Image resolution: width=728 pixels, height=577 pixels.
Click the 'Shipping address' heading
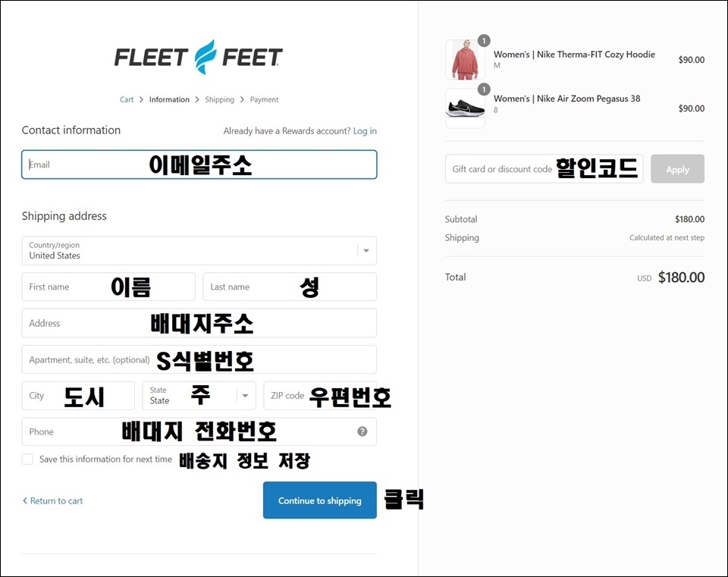pos(64,216)
